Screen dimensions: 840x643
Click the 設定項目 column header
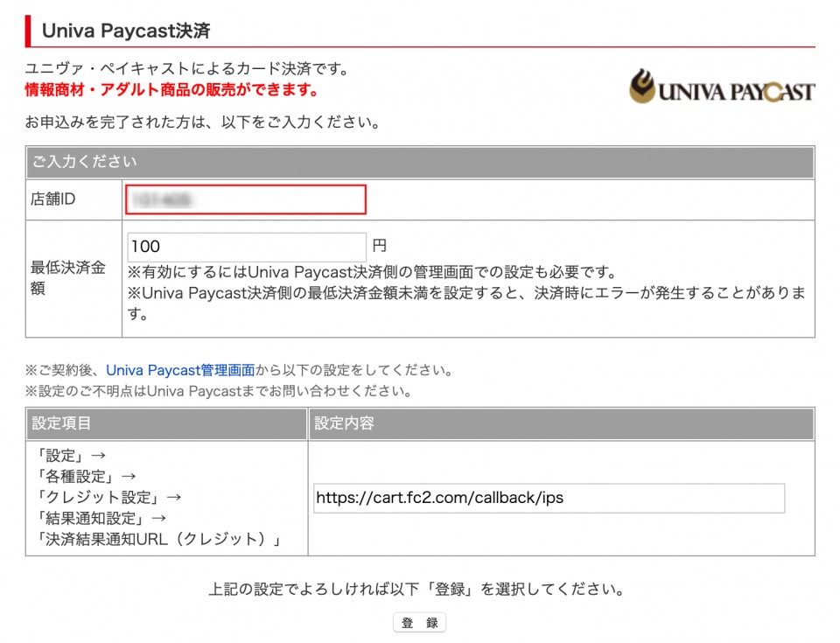166,423
